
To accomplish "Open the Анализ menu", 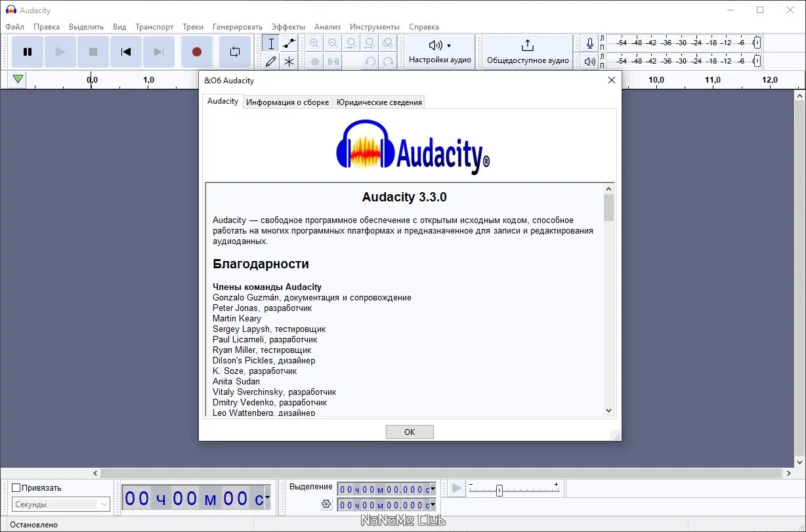I will 328,27.
